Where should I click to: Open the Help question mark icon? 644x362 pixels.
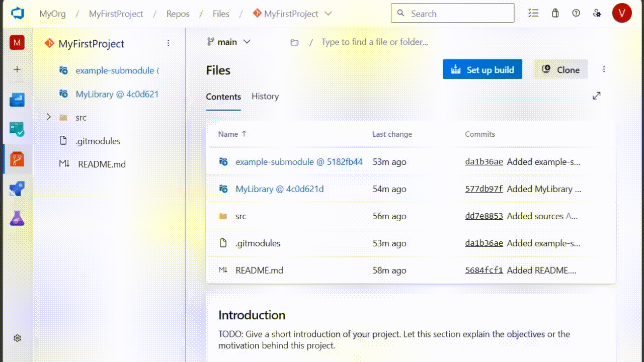click(x=576, y=13)
